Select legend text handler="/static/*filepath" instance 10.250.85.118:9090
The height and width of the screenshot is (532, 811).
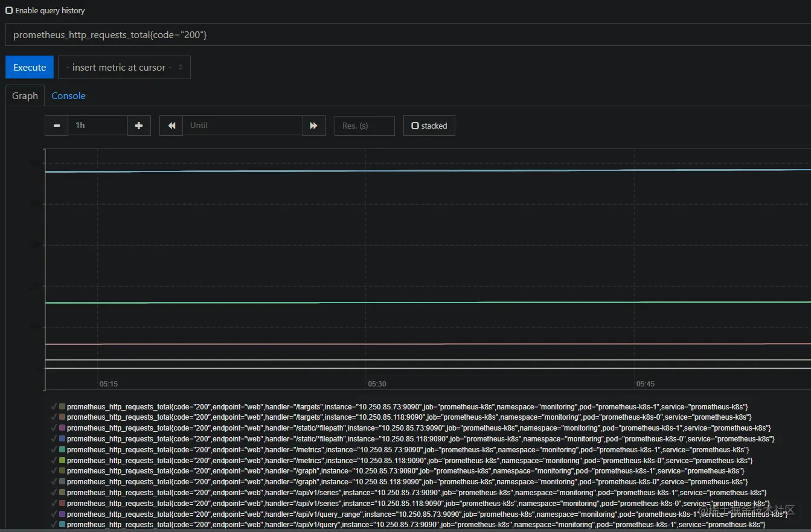click(421, 439)
